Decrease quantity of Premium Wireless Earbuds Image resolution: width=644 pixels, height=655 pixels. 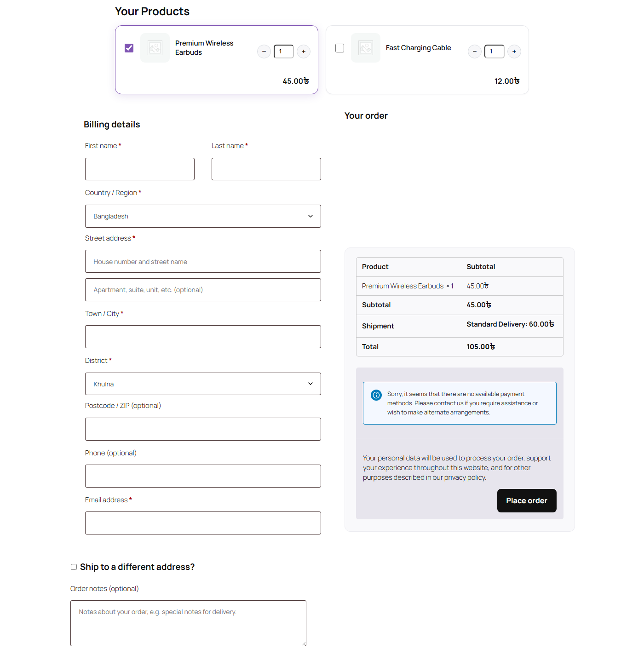coord(264,52)
